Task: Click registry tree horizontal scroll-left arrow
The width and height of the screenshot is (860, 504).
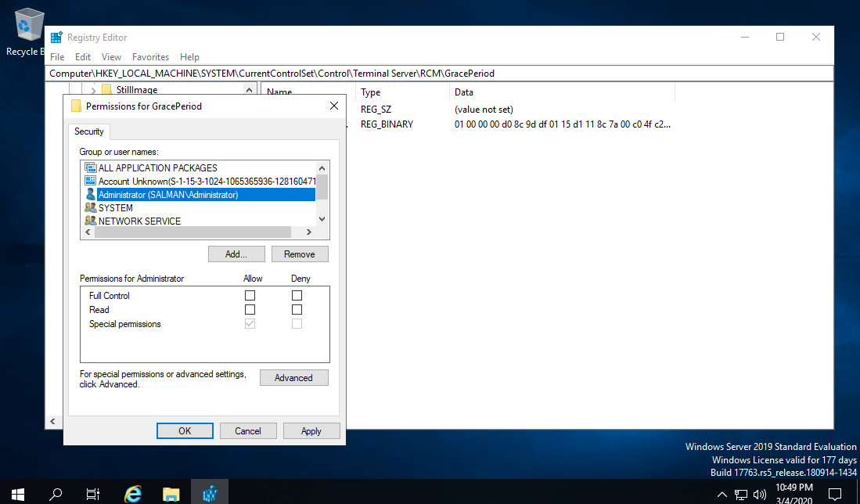Action: (x=52, y=421)
